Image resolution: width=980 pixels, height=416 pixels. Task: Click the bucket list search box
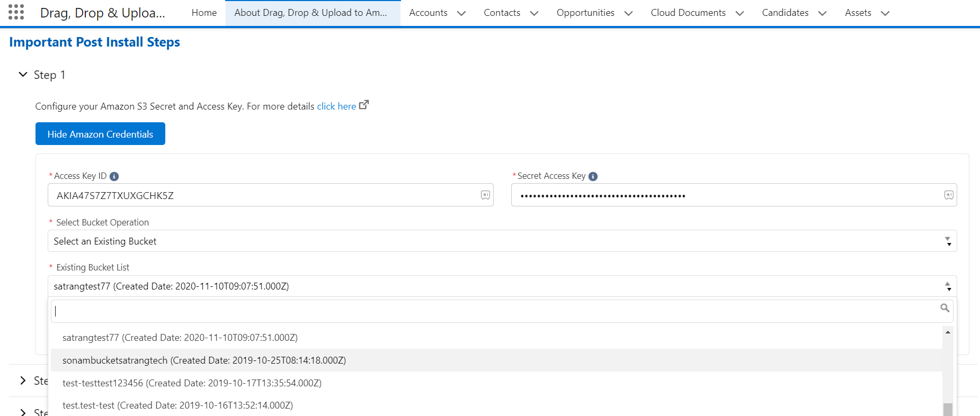point(502,311)
